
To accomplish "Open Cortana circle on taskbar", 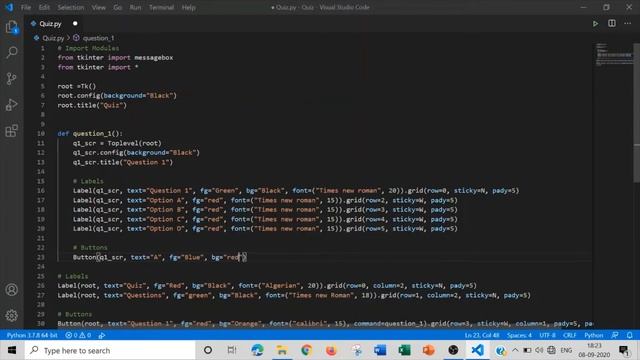I will pos(208,350).
